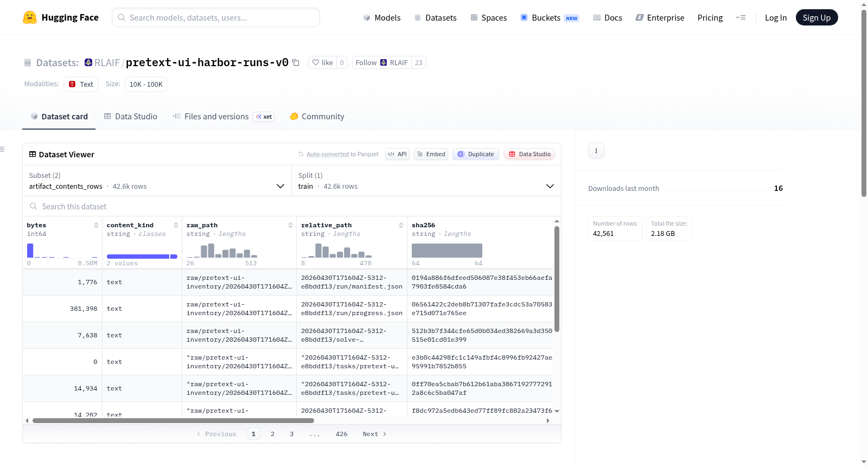Screen dimensions: 868x467
Task: Go to page 3 of results
Action: (x=292, y=434)
